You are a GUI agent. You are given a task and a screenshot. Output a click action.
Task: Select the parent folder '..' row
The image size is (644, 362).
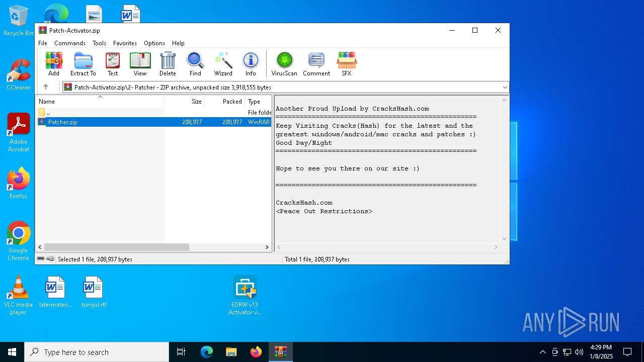pos(153,112)
